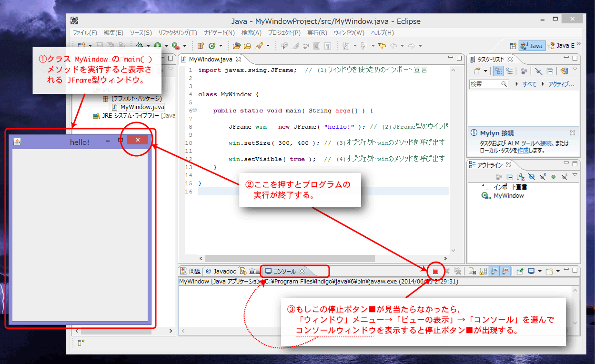The height and width of the screenshot is (364, 595).
Task: Toggle Show Console on Standard Error change
Action: [x=505, y=271]
